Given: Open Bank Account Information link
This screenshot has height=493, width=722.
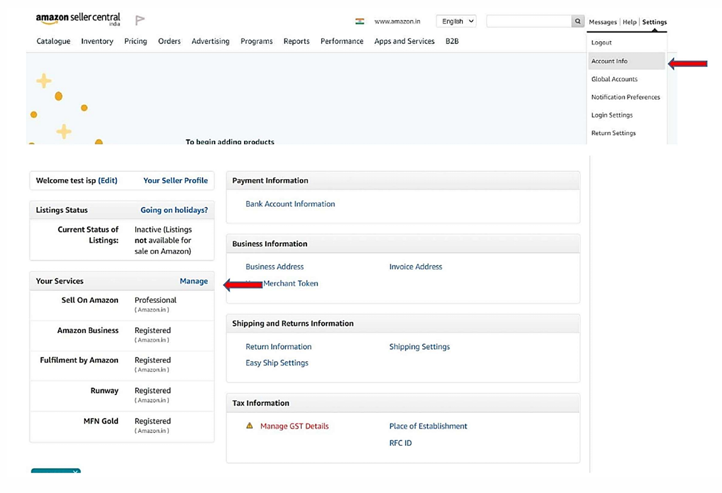Looking at the screenshot, I should click(x=290, y=204).
